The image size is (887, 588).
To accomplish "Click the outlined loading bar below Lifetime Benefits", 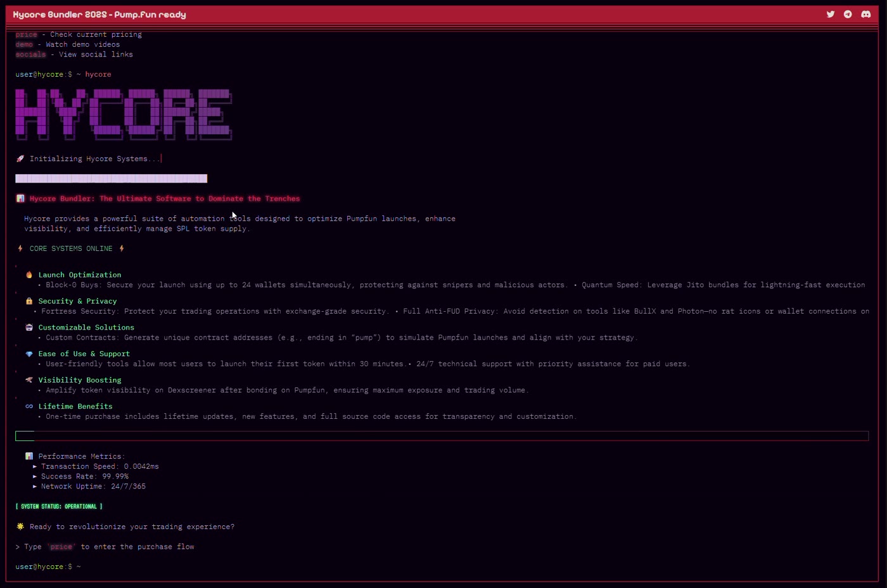I will pos(442,436).
